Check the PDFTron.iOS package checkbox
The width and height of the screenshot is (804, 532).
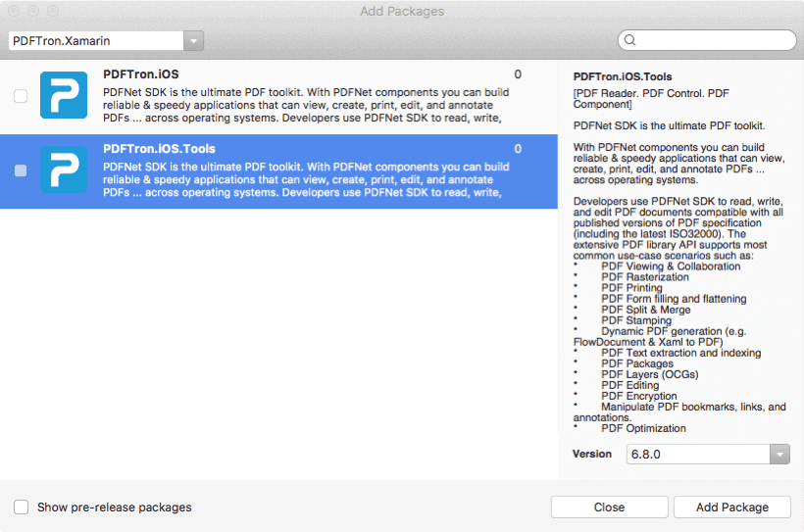21,96
